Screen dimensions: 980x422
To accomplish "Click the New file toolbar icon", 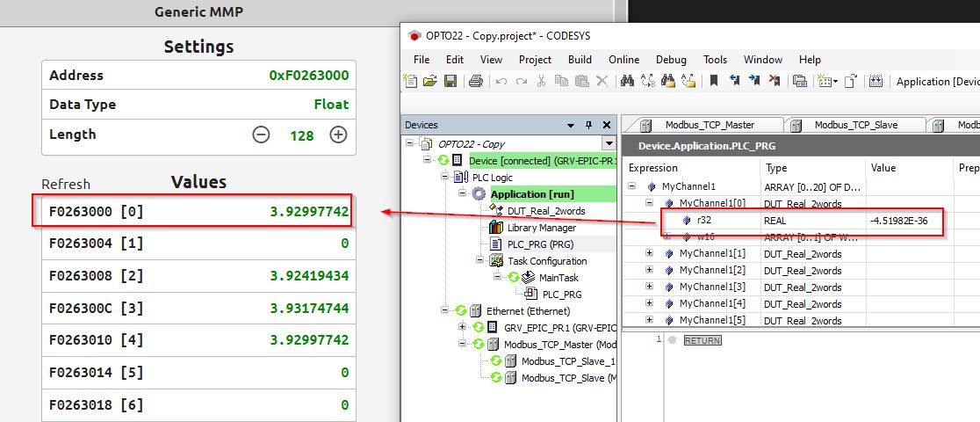I will [x=410, y=81].
